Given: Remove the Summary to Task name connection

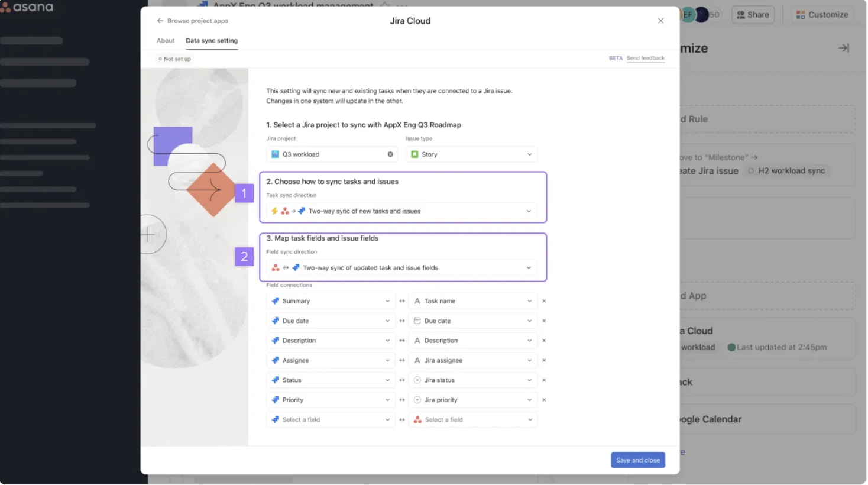Looking at the screenshot, I should (544, 301).
